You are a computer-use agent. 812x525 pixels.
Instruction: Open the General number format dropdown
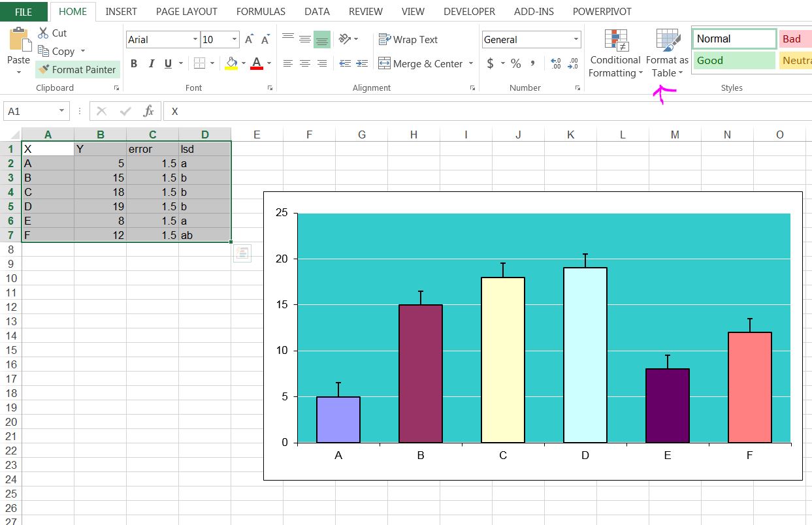(575, 39)
